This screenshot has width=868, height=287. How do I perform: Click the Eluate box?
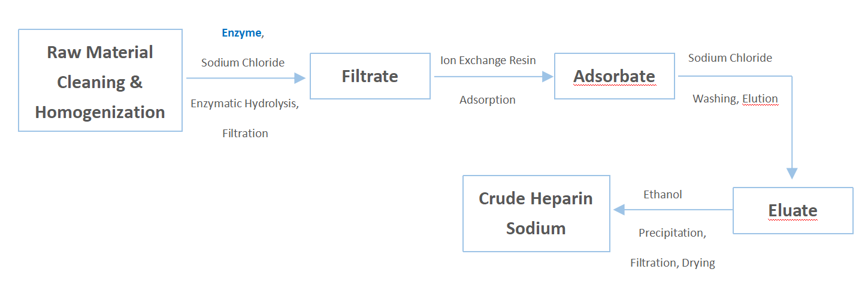793,210
